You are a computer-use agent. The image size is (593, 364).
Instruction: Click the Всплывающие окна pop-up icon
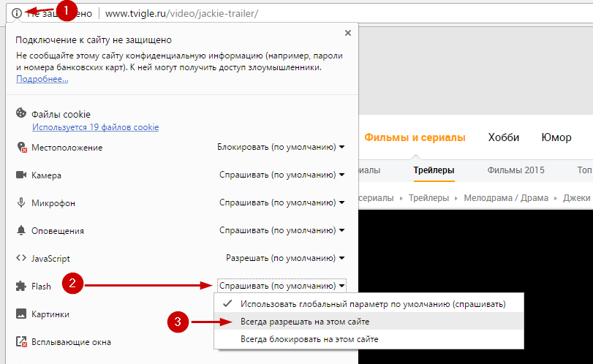(x=21, y=341)
